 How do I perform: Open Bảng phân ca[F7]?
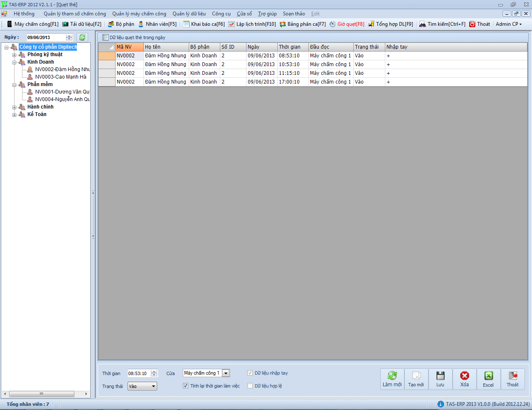(x=303, y=24)
